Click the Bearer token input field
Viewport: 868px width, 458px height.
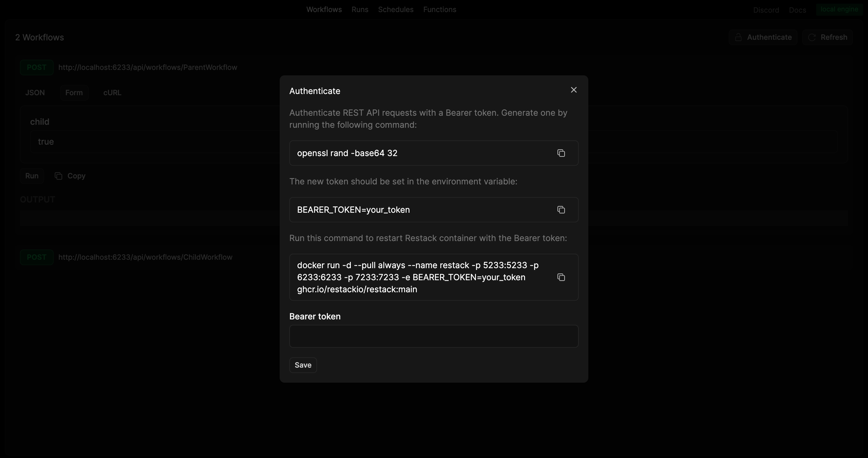tap(433, 336)
